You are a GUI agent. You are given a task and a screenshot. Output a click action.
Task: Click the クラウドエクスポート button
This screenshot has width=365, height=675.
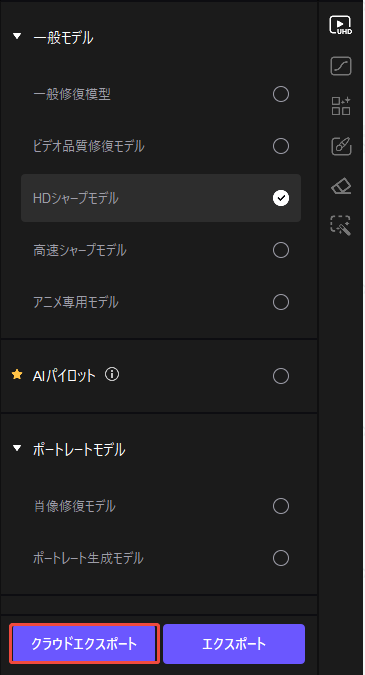(x=84, y=644)
